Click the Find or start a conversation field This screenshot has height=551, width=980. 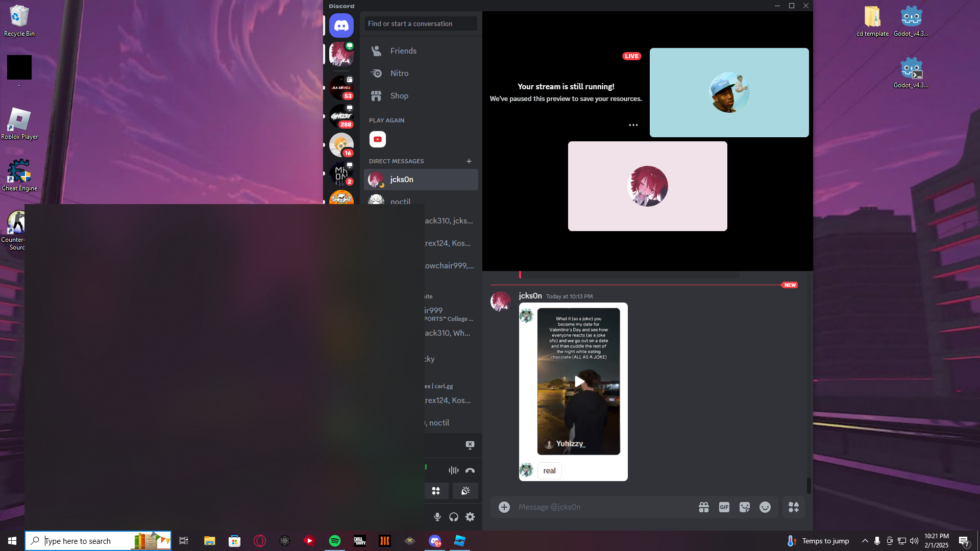pyautogui.click(x=421, y=23)
